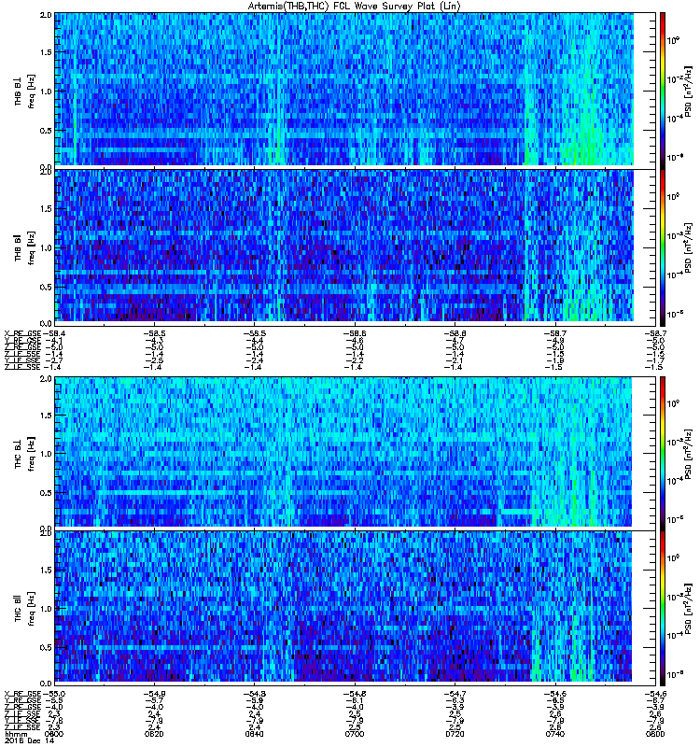Click the Y_LE_SSE label under THC panels

[22, 720]
